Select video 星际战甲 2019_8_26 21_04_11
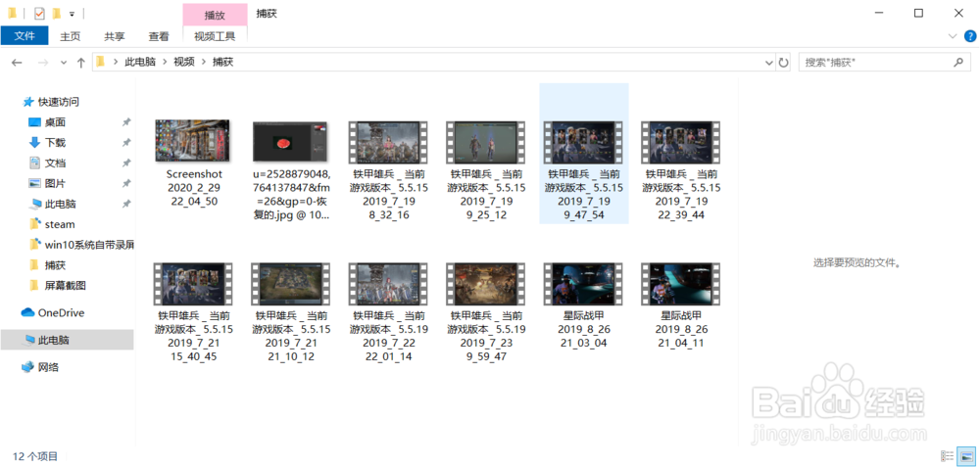Screen dimensions: 980x467 tap(681, 284)
